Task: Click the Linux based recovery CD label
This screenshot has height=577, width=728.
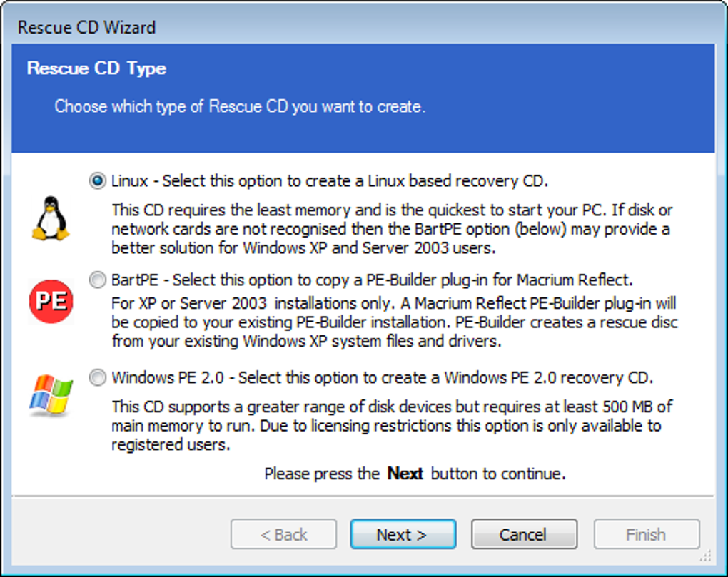Action: click(330, 181)
